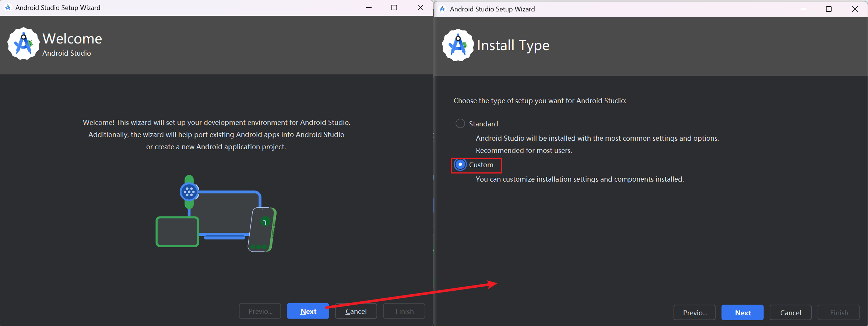Click Cancel in the Install Type window
The image size is (868, 326).
(791, 313)
